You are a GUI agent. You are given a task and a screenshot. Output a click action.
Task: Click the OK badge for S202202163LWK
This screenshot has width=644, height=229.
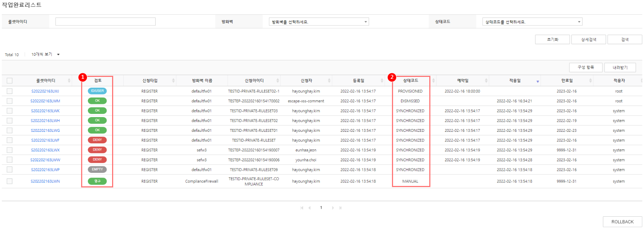click(x=97, y=110)
